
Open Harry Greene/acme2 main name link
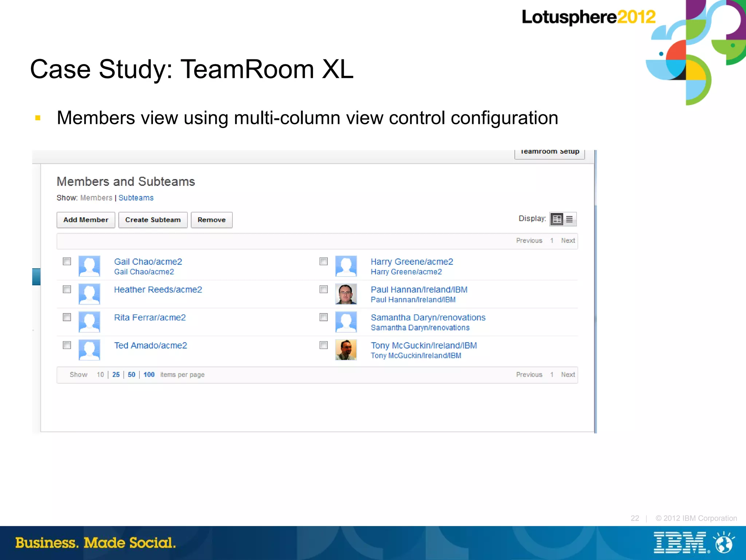[412, 262]
